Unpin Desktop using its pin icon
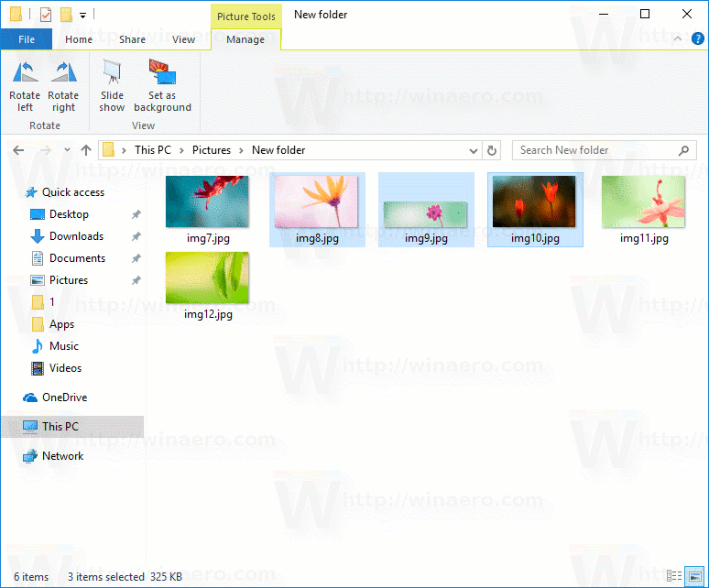 pos(136,214)
